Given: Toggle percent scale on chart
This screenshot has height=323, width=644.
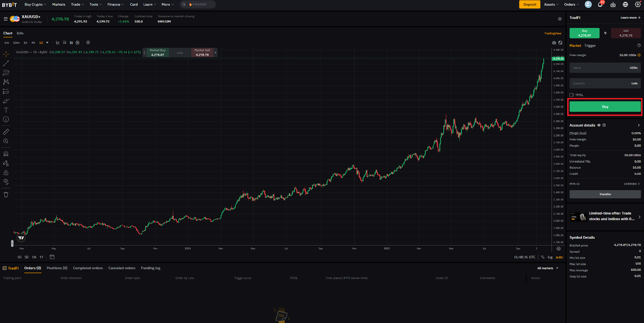Looking at the screenshot, I should 543,257.
